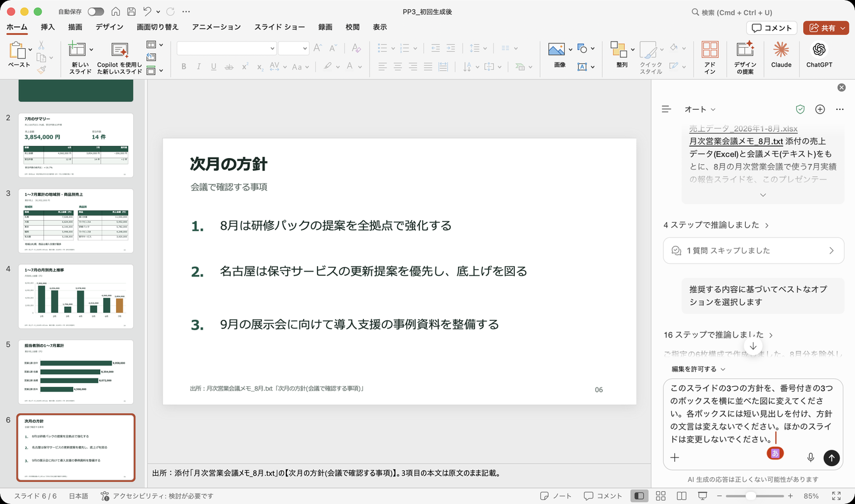Open the chat side menu (hamburger icon)
The height and width of the screenshot is (504, 855).
tap(667, 109)
